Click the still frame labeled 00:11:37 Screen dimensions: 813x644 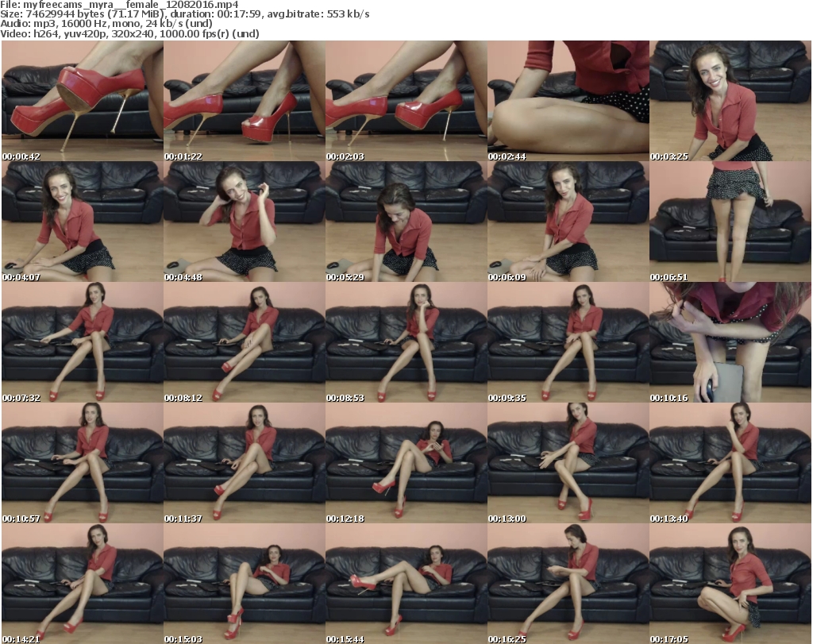tap(245, 463)
